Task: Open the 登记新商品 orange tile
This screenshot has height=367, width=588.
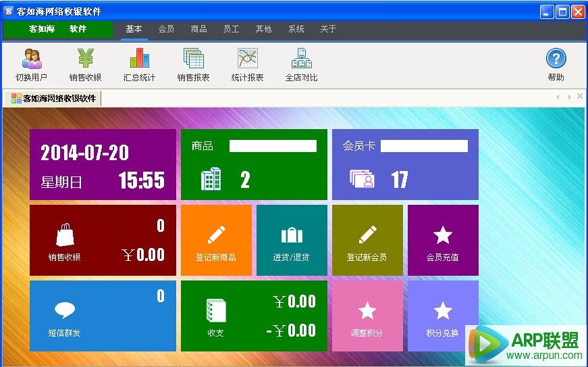Action: pyautogui.click(x=216, y=241)
